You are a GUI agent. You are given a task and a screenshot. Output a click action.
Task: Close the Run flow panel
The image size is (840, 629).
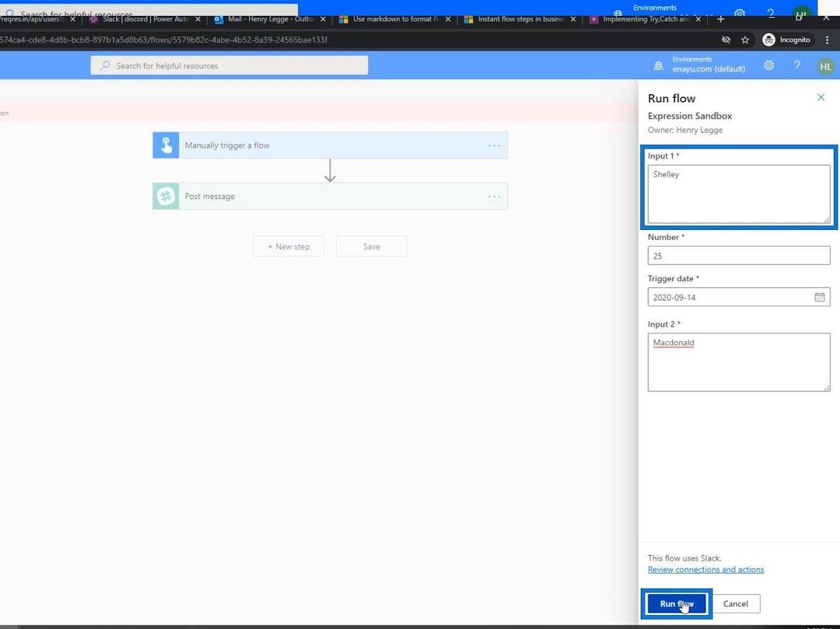(821, 98)
